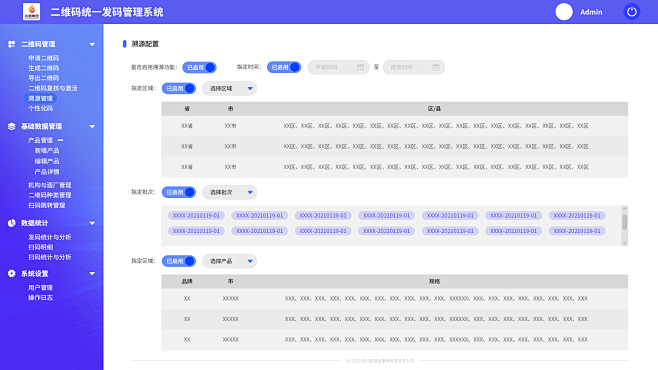Open calendar icon in 开始时间 field

pyautogui.click(x=360, y=67)
